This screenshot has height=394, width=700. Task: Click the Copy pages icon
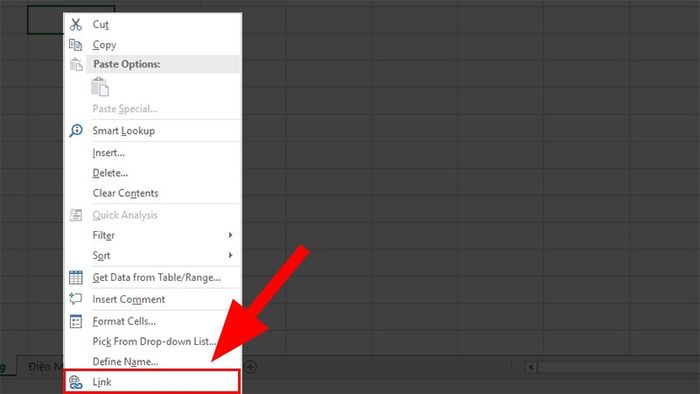(x=75, y=45)
